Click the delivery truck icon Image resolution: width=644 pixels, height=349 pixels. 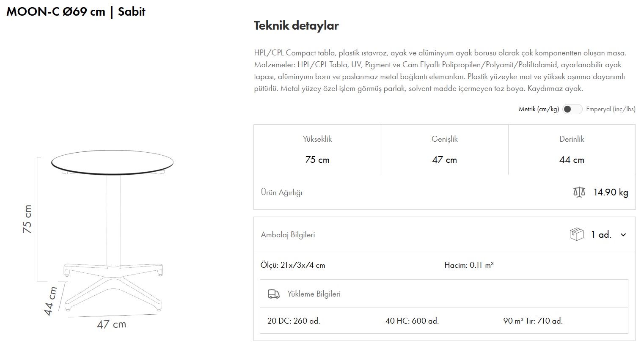coord(274,294)
